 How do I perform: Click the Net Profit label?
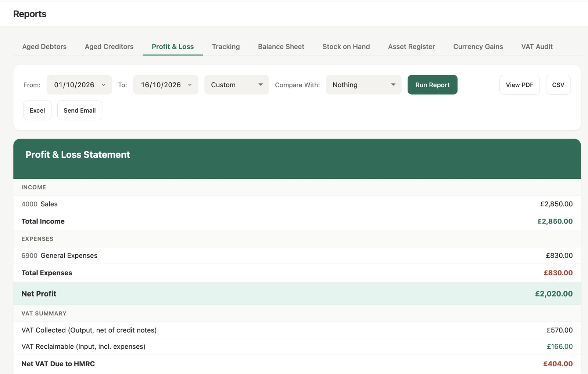39,294
